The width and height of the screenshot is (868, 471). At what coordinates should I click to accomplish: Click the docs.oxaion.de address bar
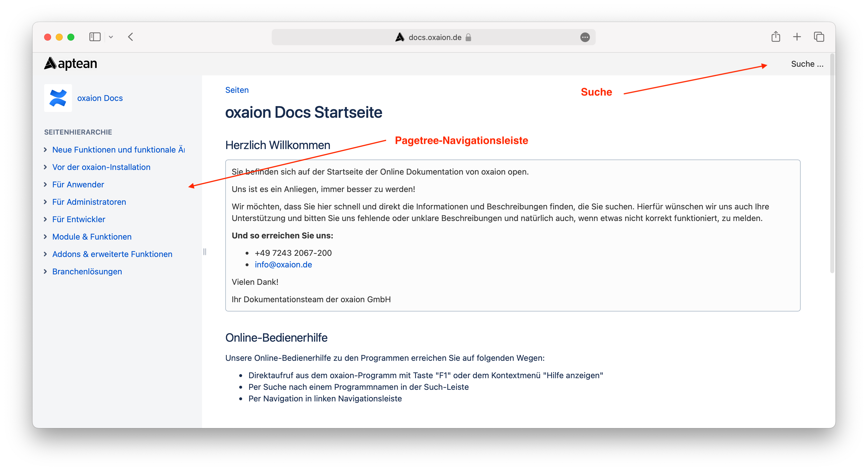coord(433,37)
